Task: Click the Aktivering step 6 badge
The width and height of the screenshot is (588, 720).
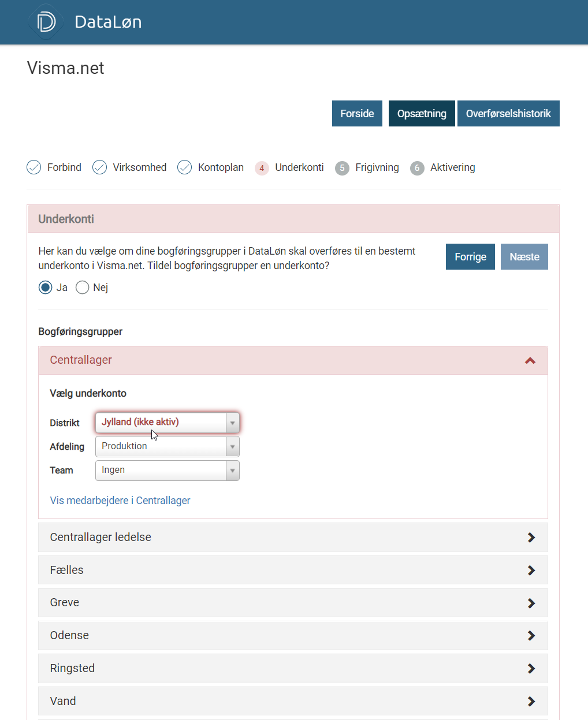Action: 417,168
